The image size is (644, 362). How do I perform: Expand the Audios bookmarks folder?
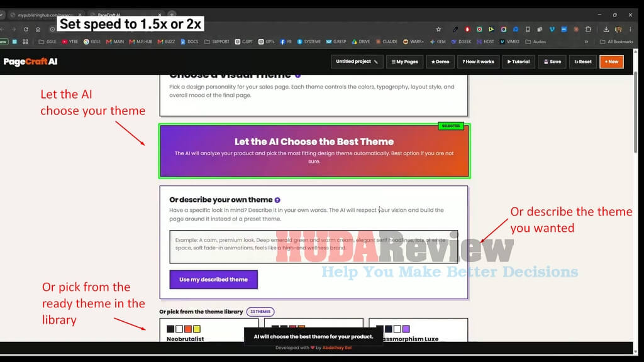pos(536,41)
